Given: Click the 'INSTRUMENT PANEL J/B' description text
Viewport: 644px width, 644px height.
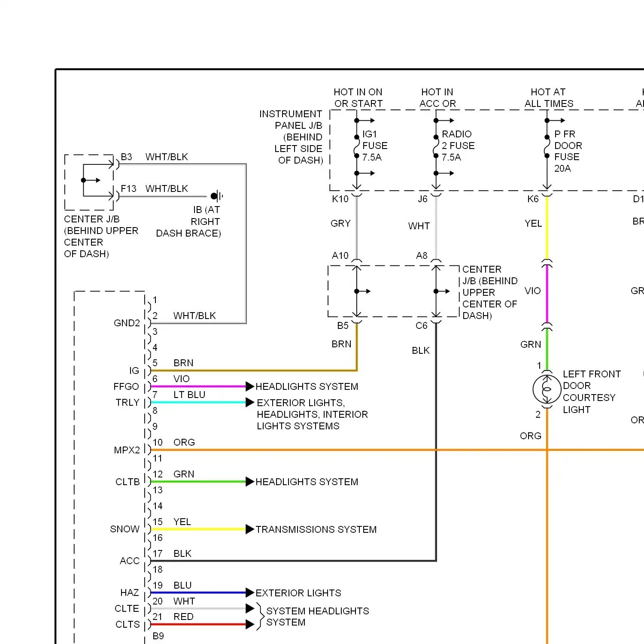Looking at the screenshot, I should tap(291, 137).
